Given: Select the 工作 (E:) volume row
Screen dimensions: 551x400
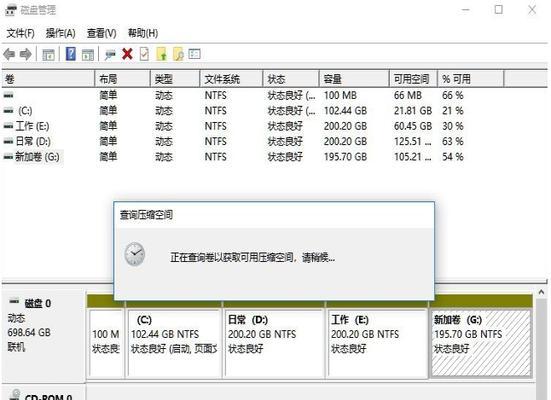Looking at the screenshot, I should 253,126.
